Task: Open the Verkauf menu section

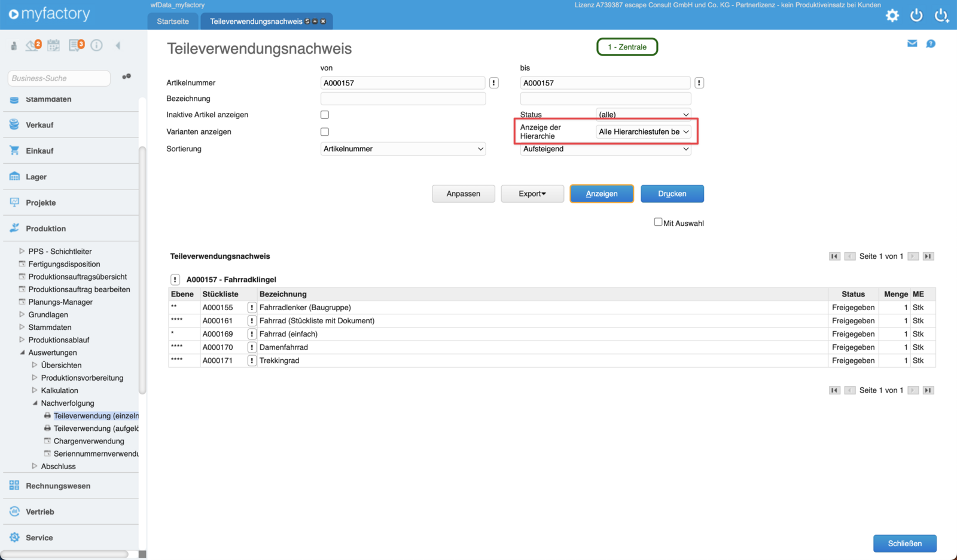Action: pos(71,125)
